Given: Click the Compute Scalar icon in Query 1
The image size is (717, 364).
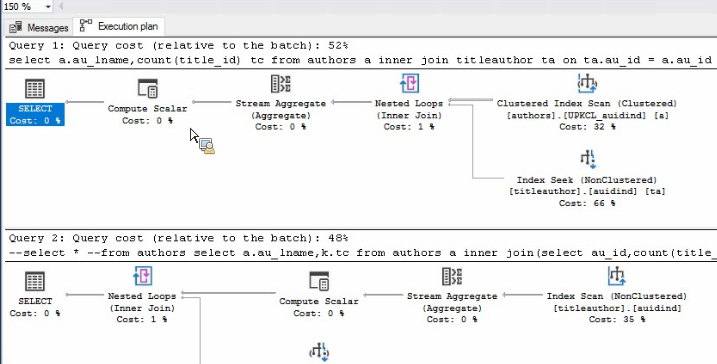Looking at the screenshot, I should coord(147,88).
